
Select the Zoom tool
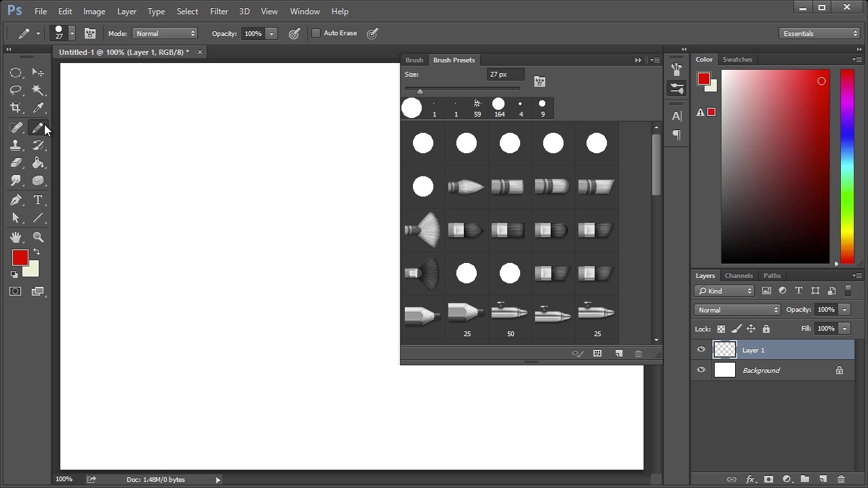38,237
